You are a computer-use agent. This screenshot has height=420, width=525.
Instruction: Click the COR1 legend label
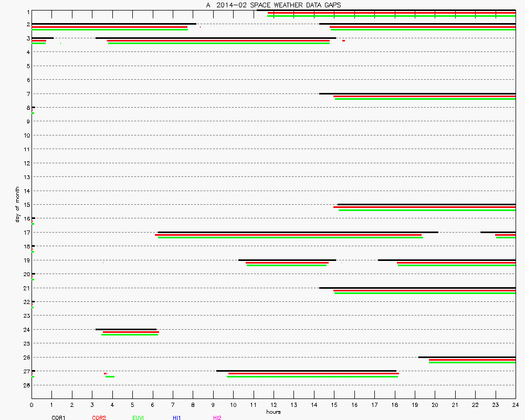58,418
